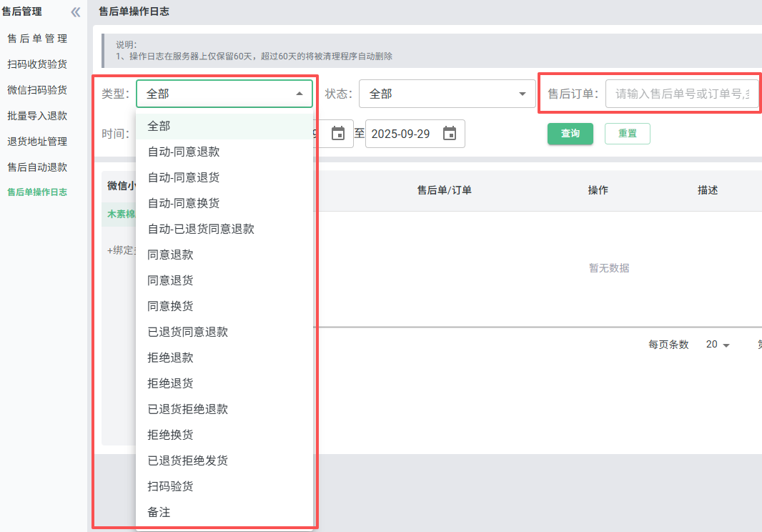Collapse the 类型 dropdown using its arrow
Screen dimensions: 762x532
click(x=299, y=94)
